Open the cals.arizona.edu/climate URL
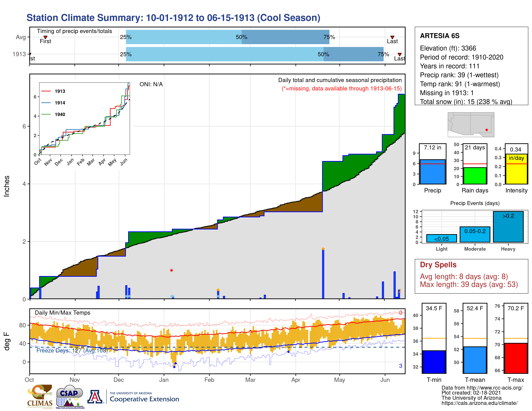Viewport: 532px width, 411px height. [x=479, y=403]
